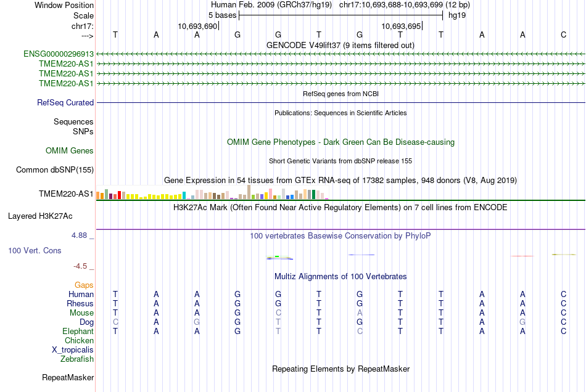Select the Rhesus species label
This screenshot has width=586, height=392.
pos(80,304)
